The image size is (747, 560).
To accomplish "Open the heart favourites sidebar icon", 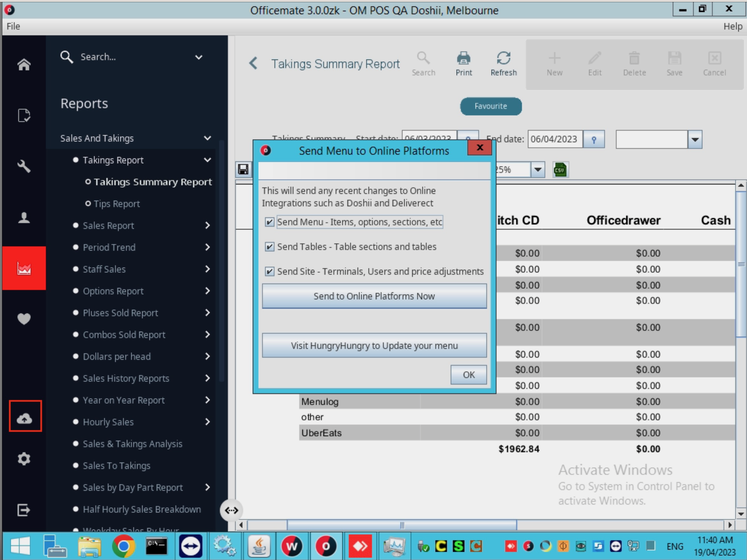I will 24,318.
